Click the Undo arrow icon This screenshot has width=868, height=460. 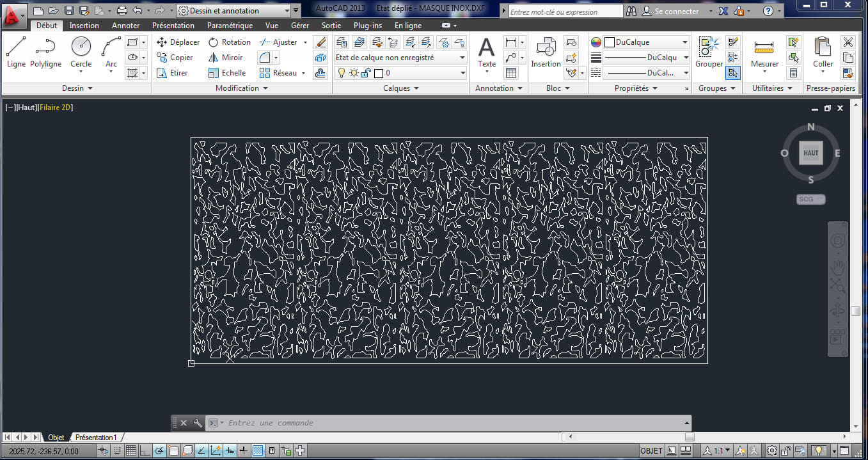tap(137, 11)
